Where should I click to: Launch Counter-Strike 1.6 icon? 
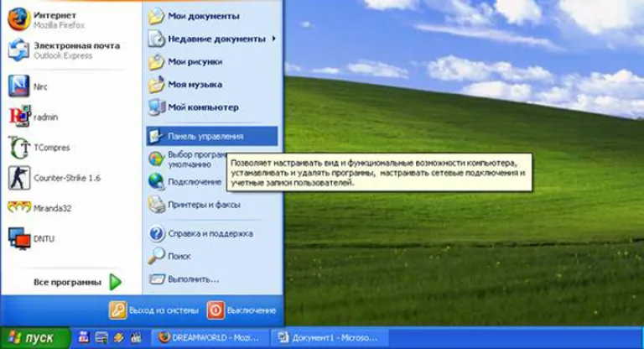(19, 178)
